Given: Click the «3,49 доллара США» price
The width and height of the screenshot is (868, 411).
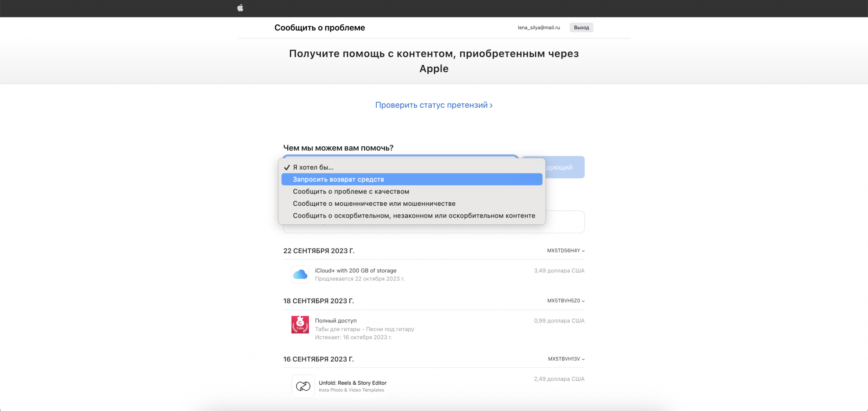Looking at the screenshot, I should 559,271.
